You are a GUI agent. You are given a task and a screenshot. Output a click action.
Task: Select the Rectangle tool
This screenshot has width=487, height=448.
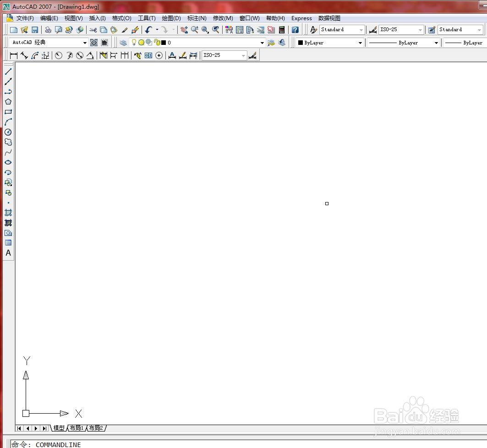click(8, 112)
